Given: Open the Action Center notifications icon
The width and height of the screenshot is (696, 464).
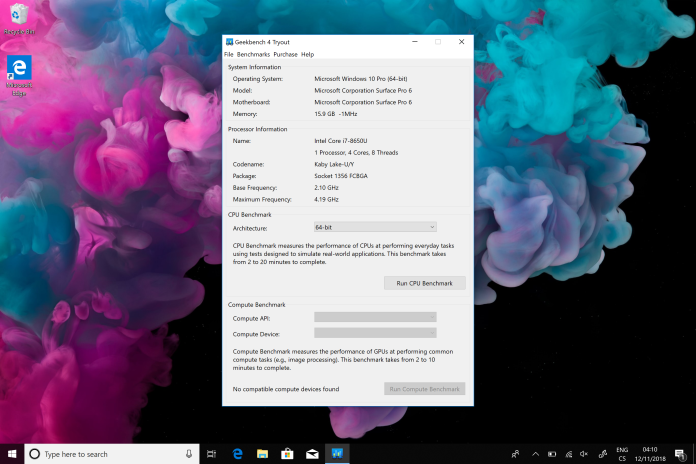Looking at the screenshot, I should pyautogui.click(x=680, y=454).
